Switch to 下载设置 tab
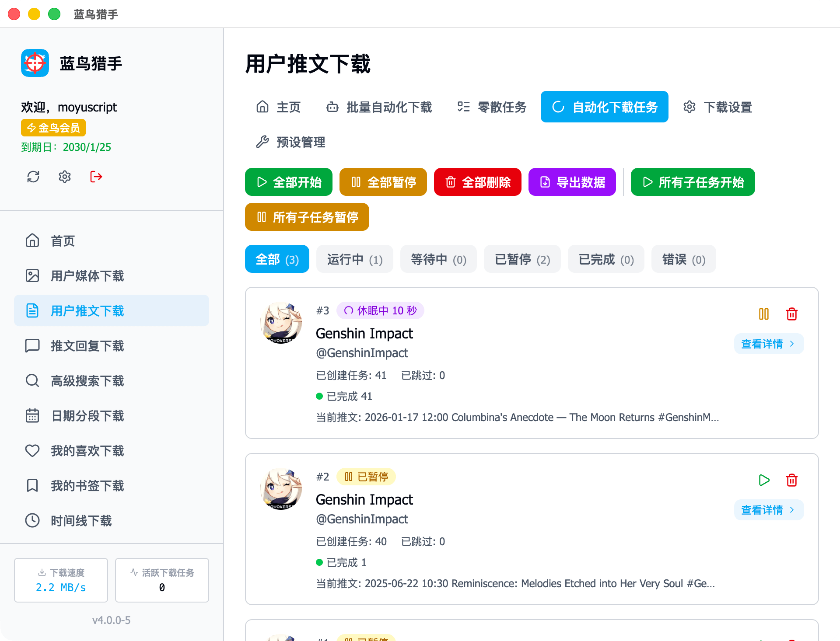This screenshot has width=840, height=641. pos(717,107)
